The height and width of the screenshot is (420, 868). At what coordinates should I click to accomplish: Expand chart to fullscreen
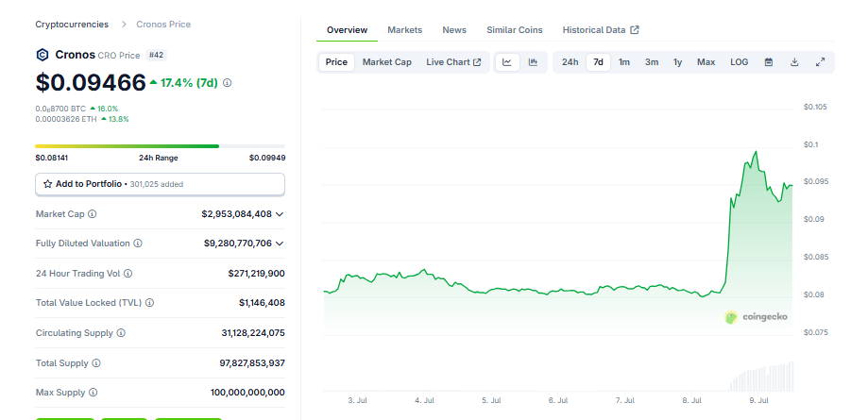[821, 62]
